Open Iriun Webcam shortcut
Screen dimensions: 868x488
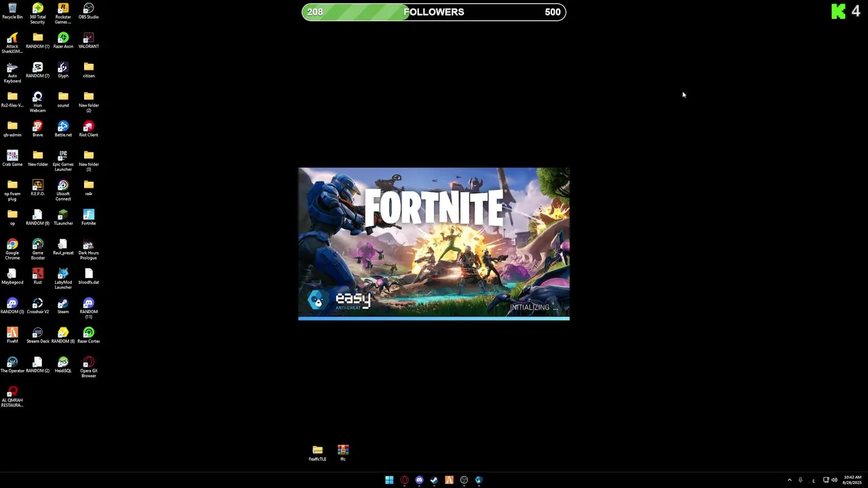click(37, 102)
